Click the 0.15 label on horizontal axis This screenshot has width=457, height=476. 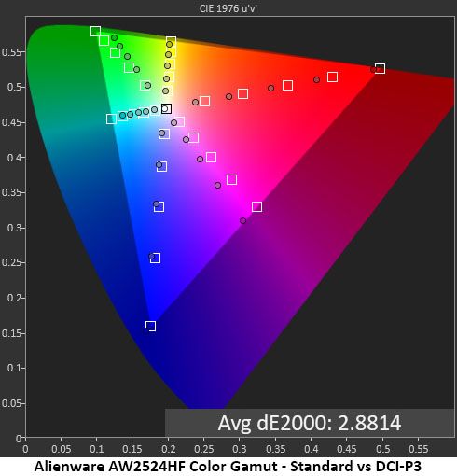(x=132, y=449)
